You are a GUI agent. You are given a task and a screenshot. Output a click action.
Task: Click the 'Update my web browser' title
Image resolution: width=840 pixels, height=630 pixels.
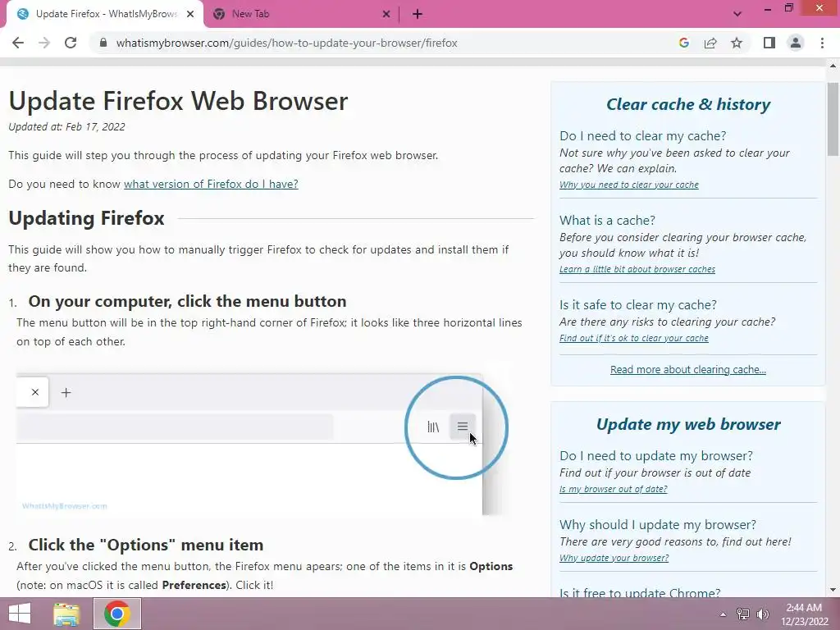[x=688, y=424]
